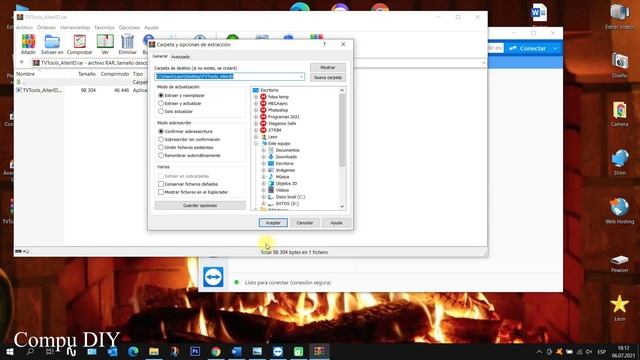Select the Leon star desktop icon

click(x=620, y=308)
